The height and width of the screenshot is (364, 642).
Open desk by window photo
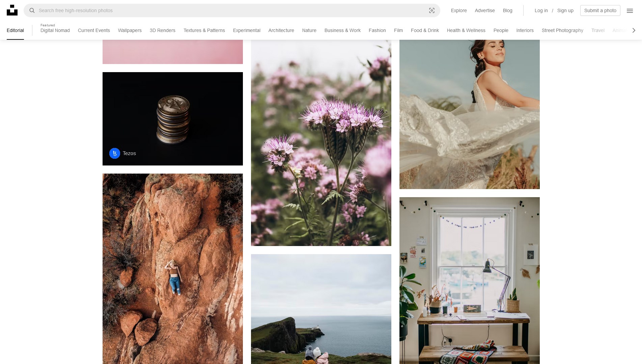tap(470, 280)
